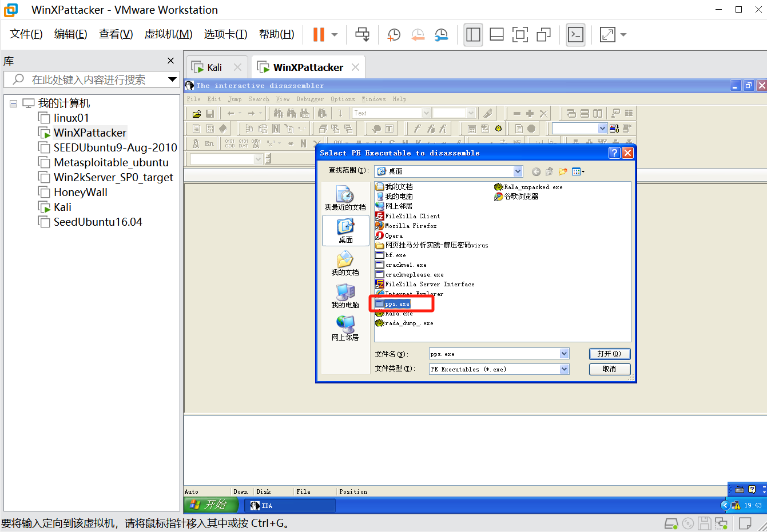767x532 pixels.
Task: Click the stretch guest display icon
Action: click(607, 35)
